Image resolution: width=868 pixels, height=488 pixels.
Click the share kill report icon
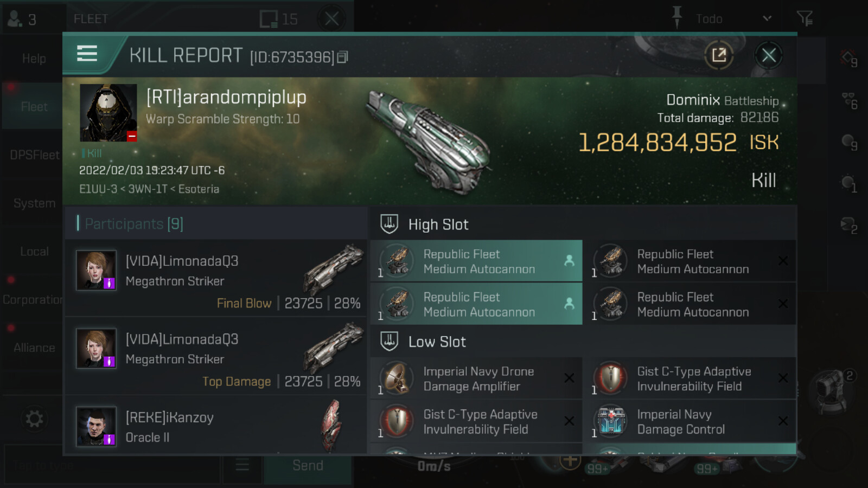[x=719, y=55]
